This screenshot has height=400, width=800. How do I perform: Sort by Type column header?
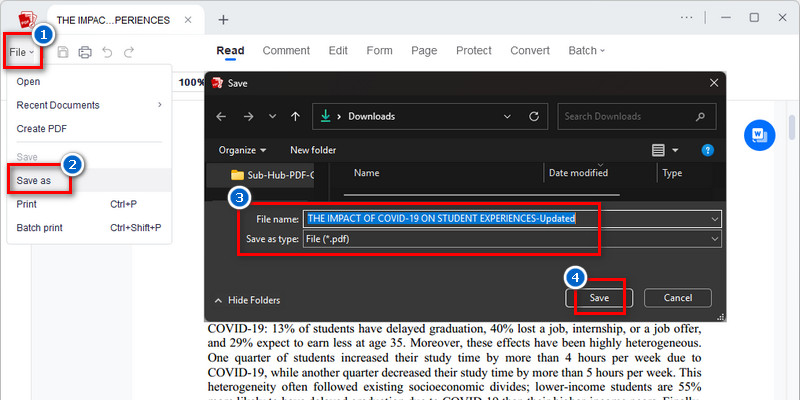click(x=672, y=173)
